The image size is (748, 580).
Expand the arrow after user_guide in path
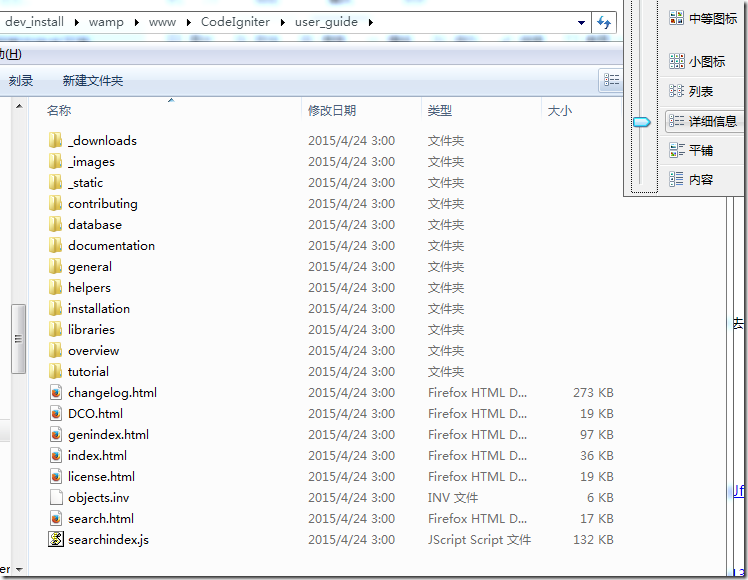[x=370, y=22]
